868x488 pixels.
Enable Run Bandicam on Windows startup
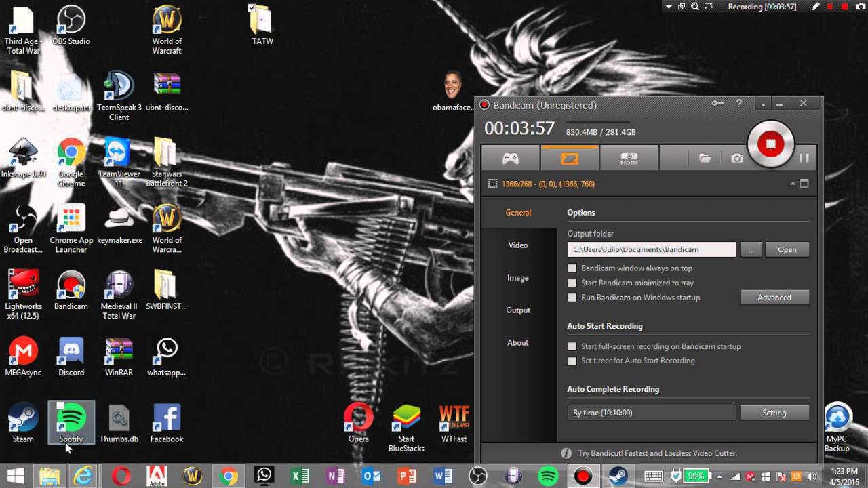click(x=572, y=298)
